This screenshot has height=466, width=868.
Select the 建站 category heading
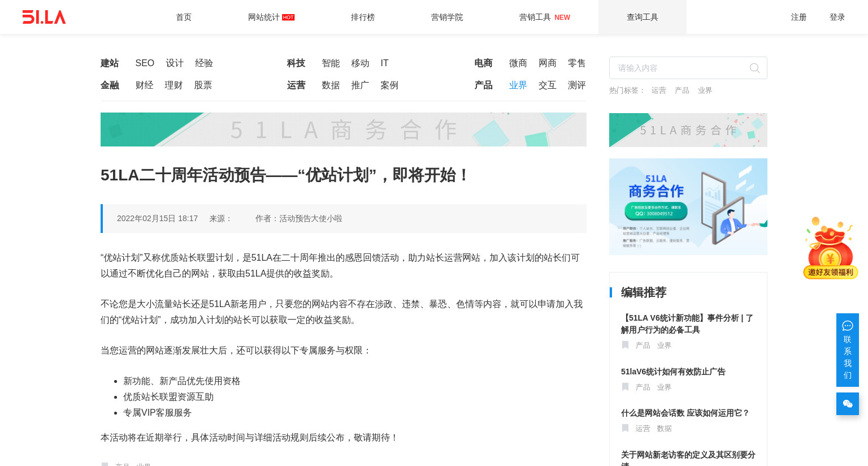(x=110, y=63)
